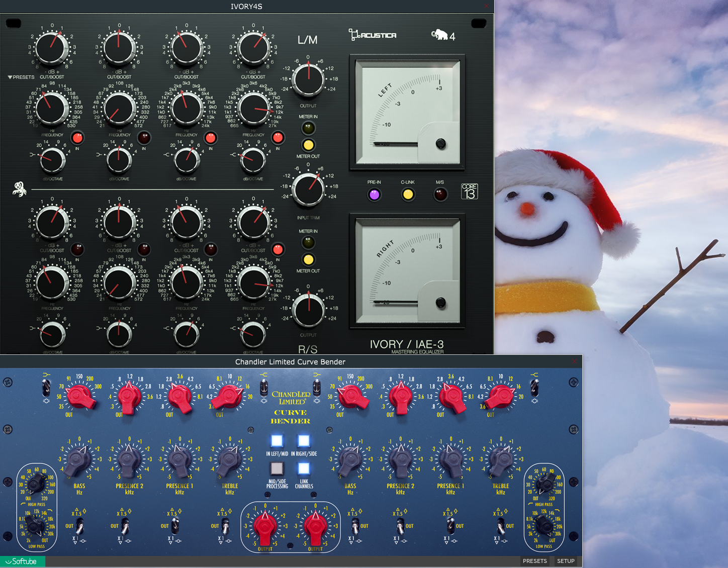Toggle the L/M METER IN button
This screenshot has height=568, width=728.
[308, 128]
